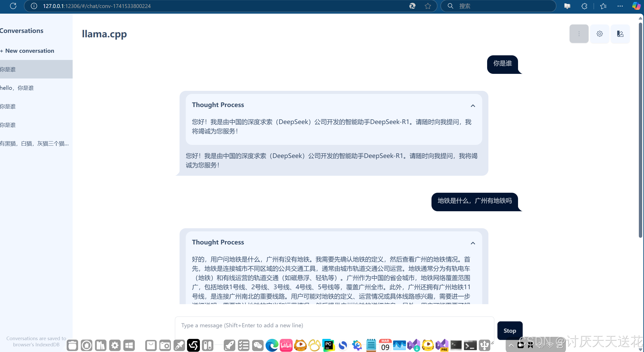Image resolution: width=644 pixels, height=352 pixels.
Task: Open the theme palette picker
Action: pos(620,34)
